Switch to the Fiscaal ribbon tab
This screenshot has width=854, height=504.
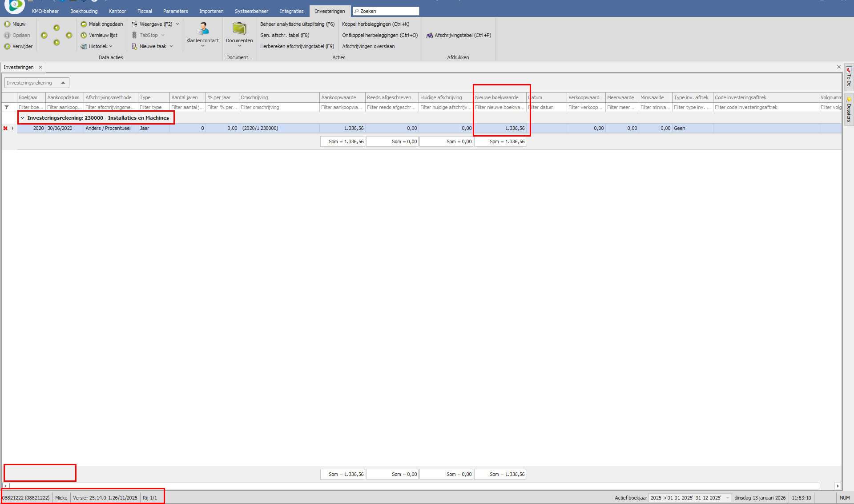tap(145, 11)
